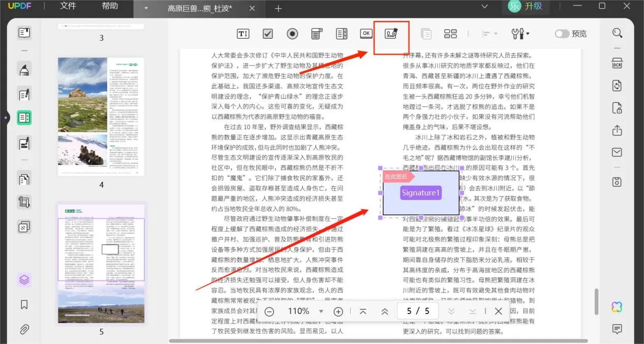644x344 pixels.
Task: Select the 高原巨兽 document tab
Action: point(200,9)
